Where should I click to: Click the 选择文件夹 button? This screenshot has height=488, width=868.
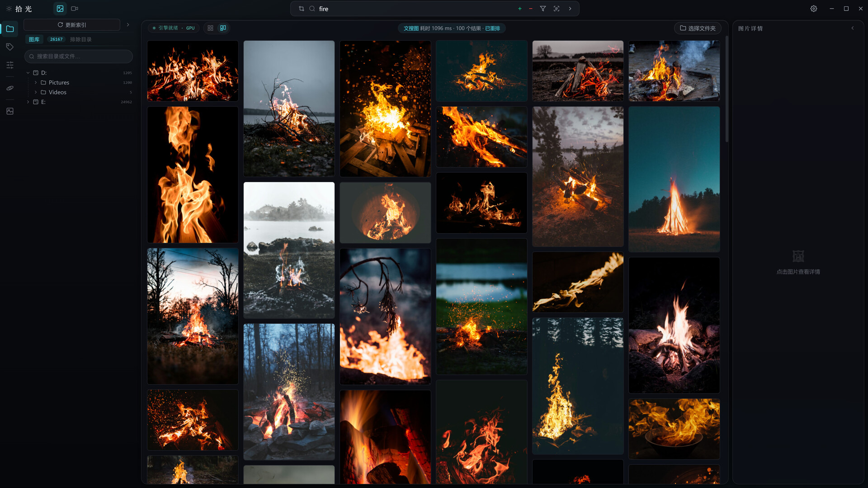[698, 28]
